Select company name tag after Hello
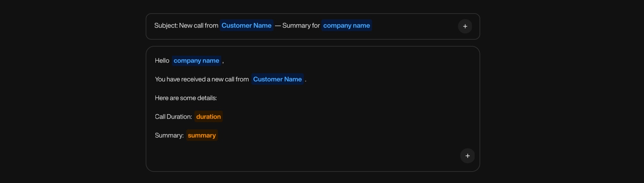 196,61
